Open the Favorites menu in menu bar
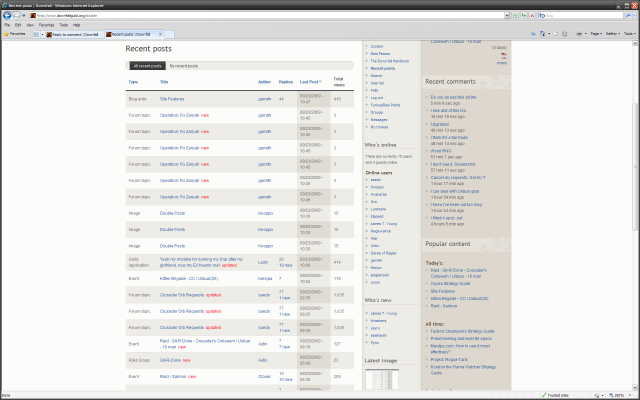 tap(46, 25)
